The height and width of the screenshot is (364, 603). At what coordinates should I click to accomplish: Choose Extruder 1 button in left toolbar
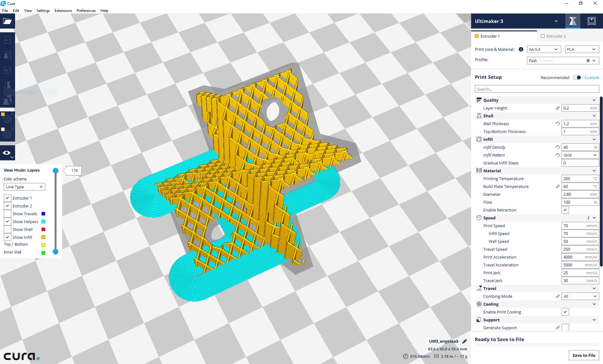(7, 119)
